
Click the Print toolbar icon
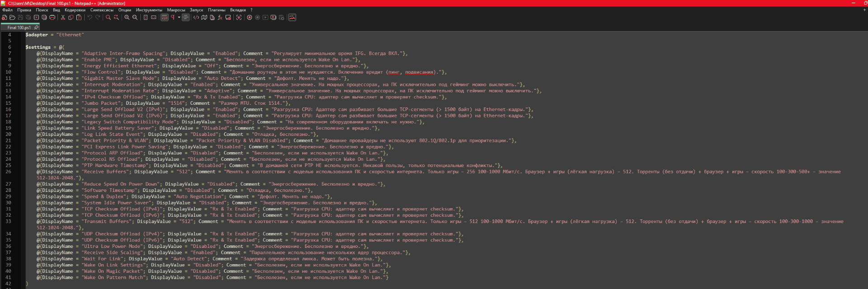pos(52,18)
